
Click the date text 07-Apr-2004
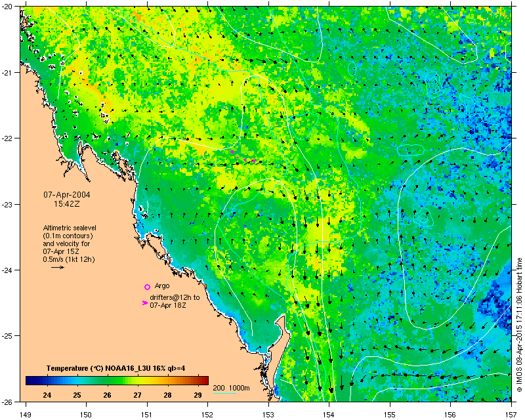(67, 195)
